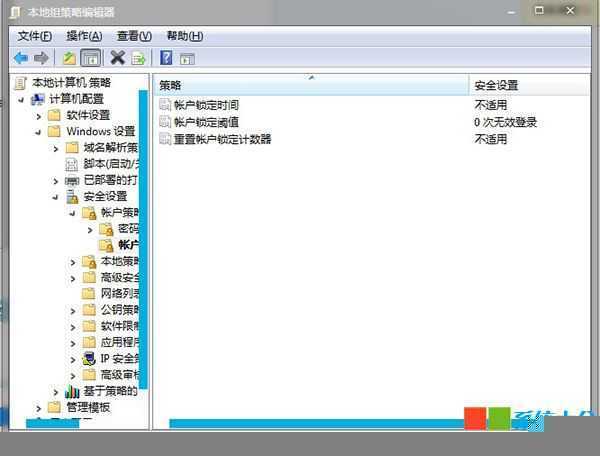Click the 计算机配置 computer icon
The image size is (600, 456).
click(x=38, y=99)
